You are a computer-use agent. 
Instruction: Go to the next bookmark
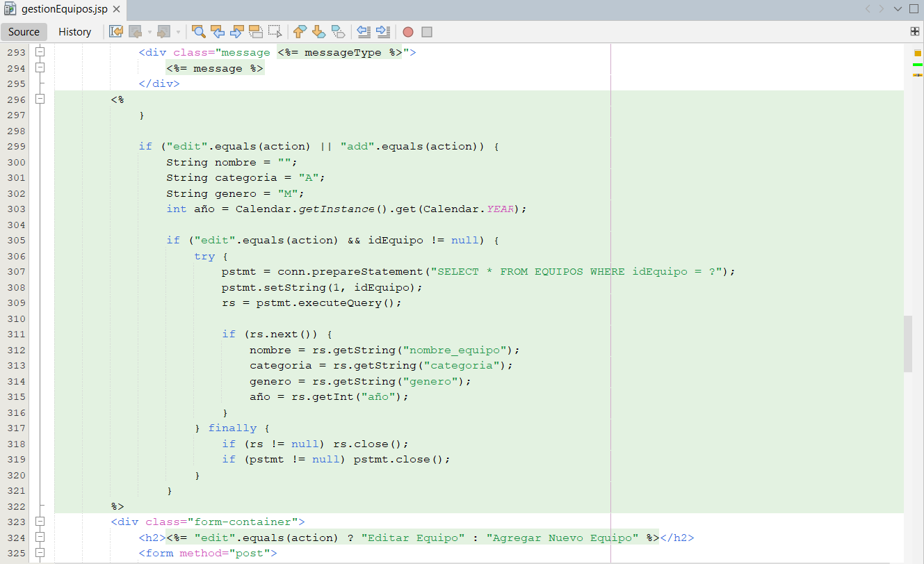pos(318,32)
